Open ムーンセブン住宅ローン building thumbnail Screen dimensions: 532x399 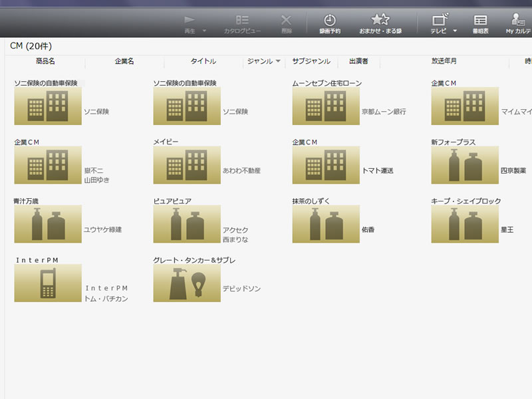click(326, 106)
